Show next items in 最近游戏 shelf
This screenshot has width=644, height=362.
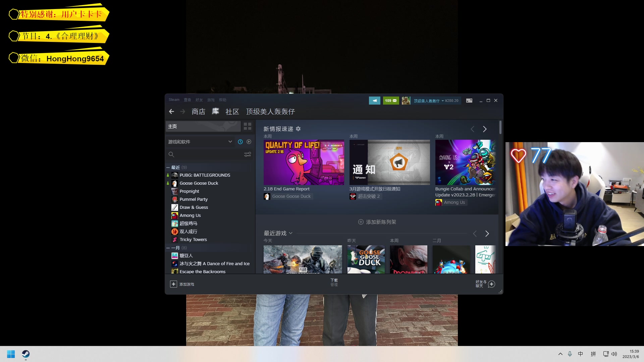point(487,234)
